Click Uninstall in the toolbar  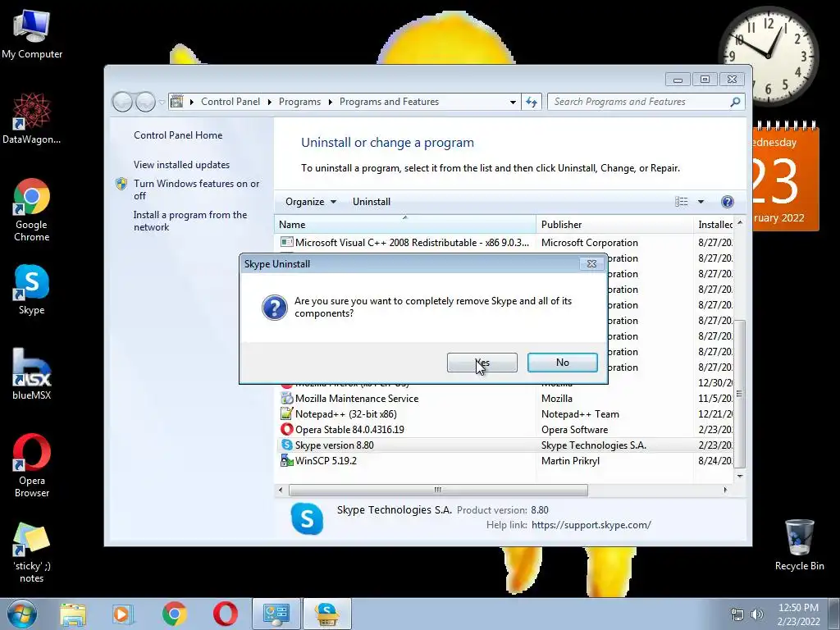click(372, 202)
